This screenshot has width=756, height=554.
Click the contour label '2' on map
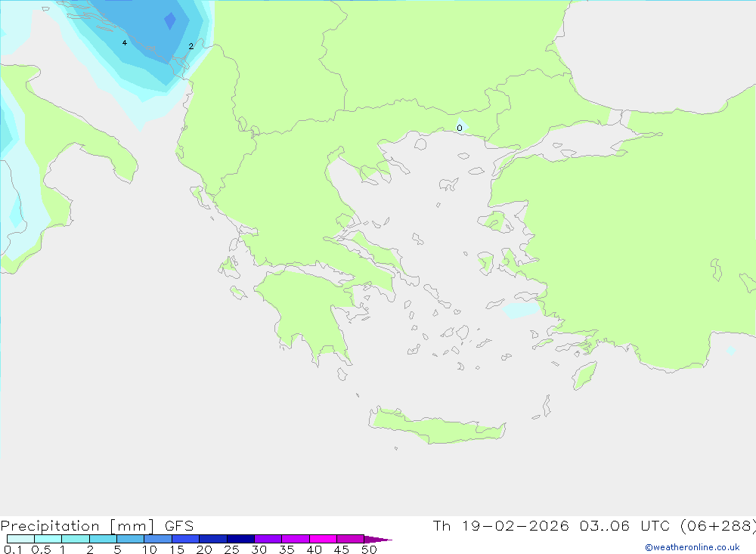(x=191, y=46)
